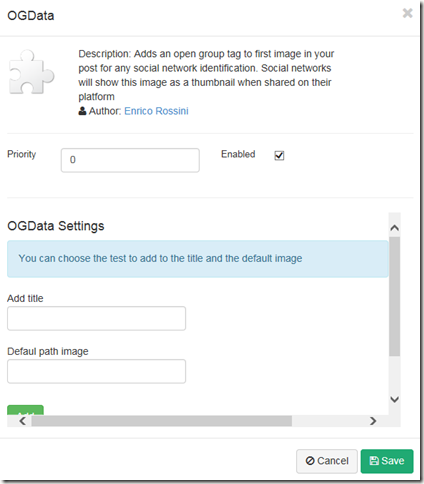Click the Add title text field

[96, 319]
